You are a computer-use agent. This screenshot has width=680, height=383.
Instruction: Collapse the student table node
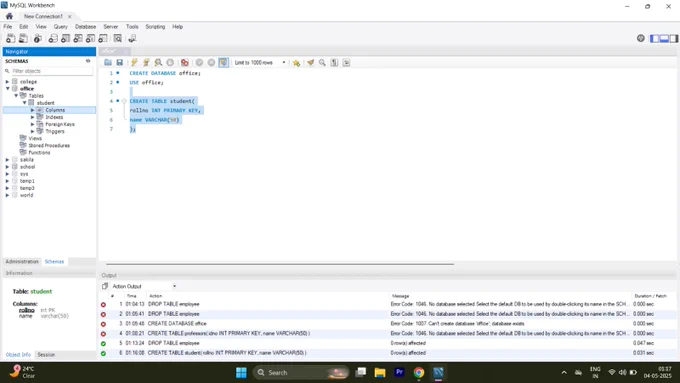coord(25,103)
